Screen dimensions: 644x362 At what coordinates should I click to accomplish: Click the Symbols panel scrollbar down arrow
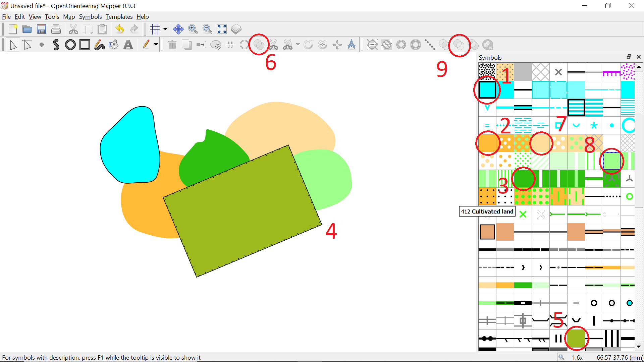click(x=639, y=347)
